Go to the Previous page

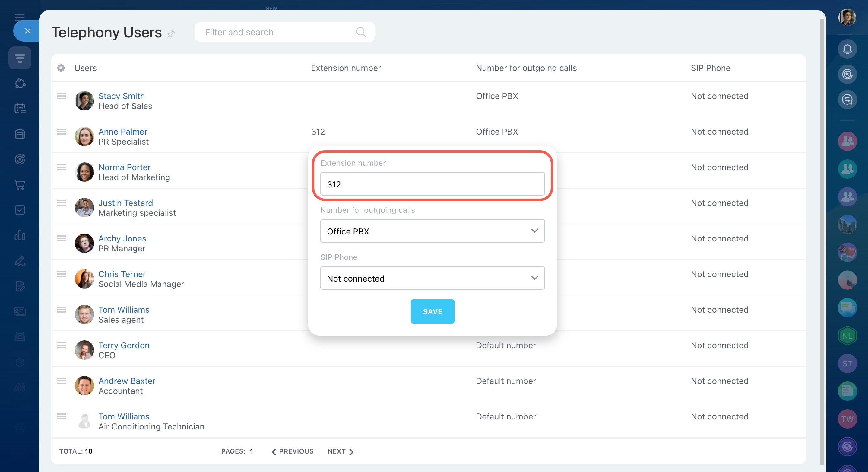[x=293, y=451]
